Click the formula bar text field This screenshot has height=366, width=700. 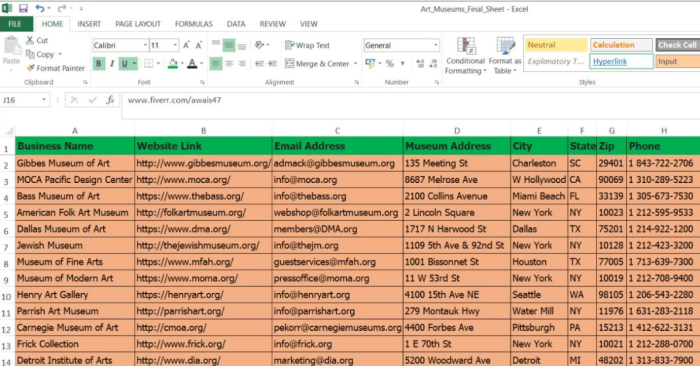pyautogui.click(x=411, y=105)
